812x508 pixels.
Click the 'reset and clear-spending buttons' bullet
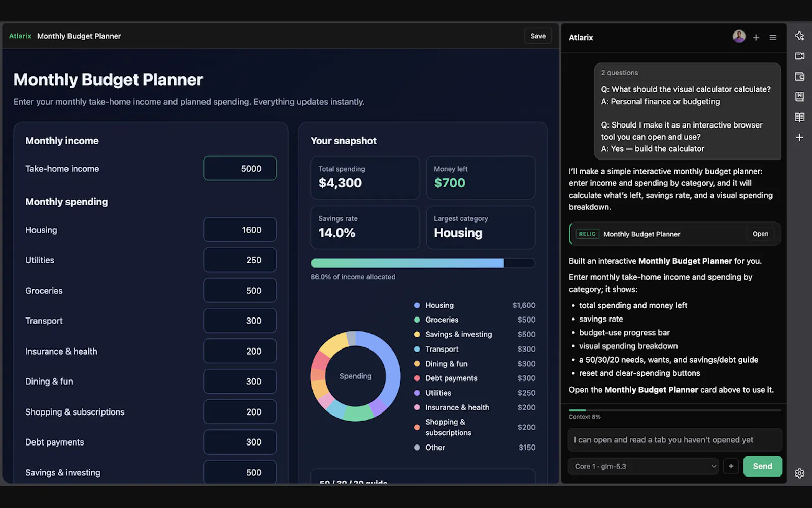coord(639,373)
